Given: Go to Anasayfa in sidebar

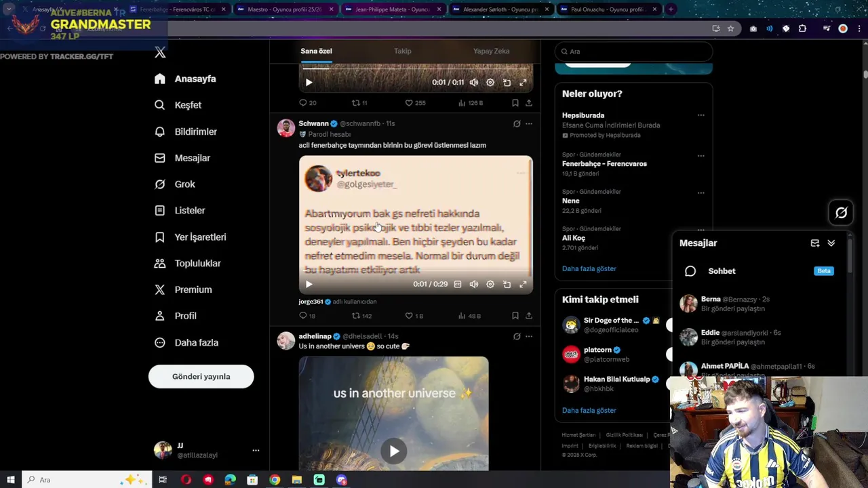Looking at the screenshot, I should click(x=185, y=79).
